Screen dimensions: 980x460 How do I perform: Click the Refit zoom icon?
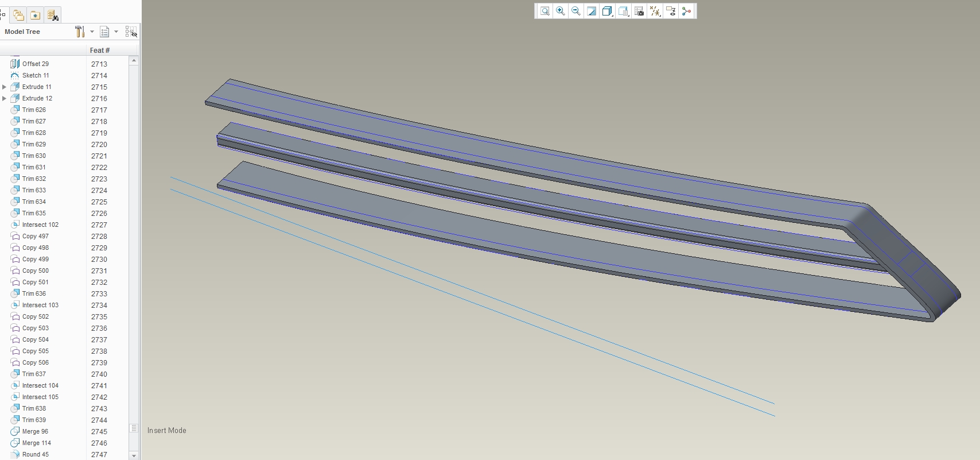tap(545, 11)
